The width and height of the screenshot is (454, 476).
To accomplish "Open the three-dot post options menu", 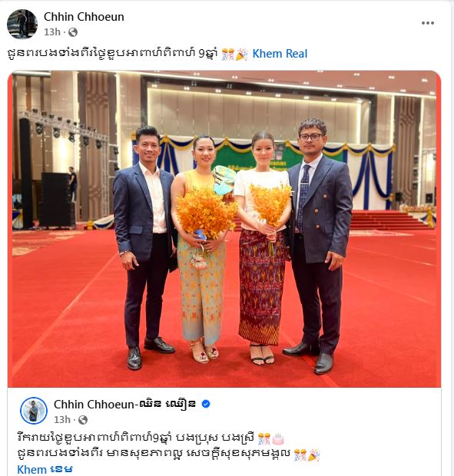I will point(427,23).
